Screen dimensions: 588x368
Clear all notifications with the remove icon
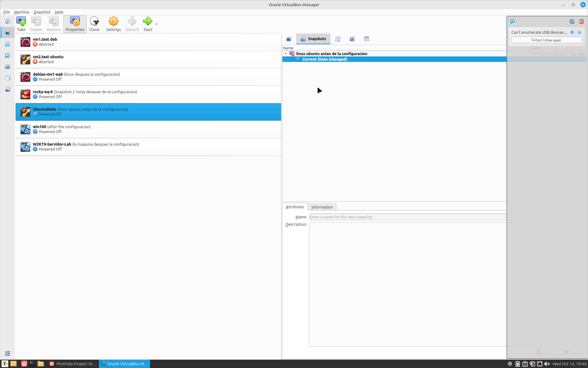(x=581, y=21)
